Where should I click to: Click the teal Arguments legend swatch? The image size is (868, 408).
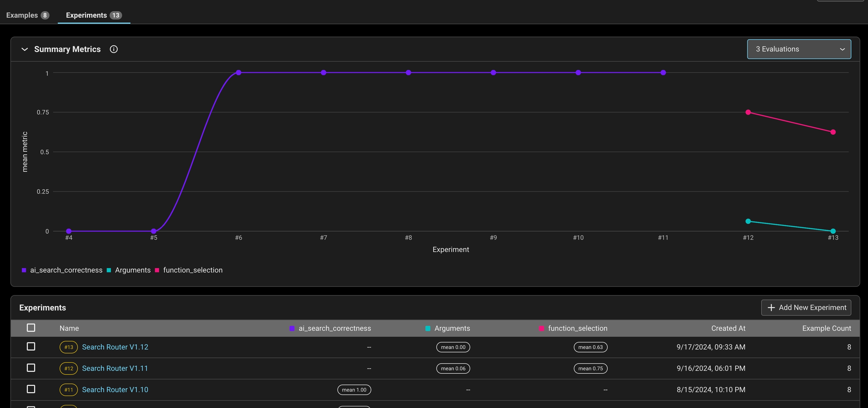click(109, 270)
